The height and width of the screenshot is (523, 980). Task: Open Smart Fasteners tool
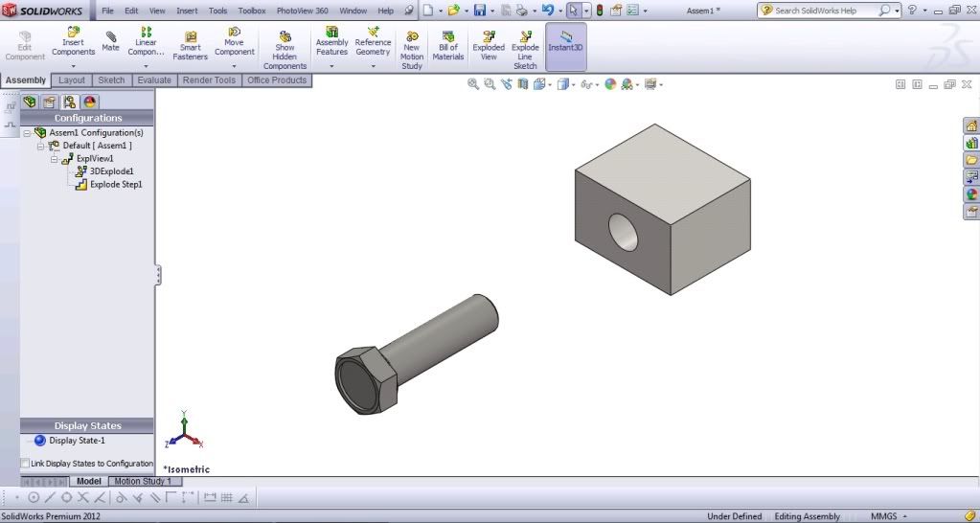(x=190, y=45)
